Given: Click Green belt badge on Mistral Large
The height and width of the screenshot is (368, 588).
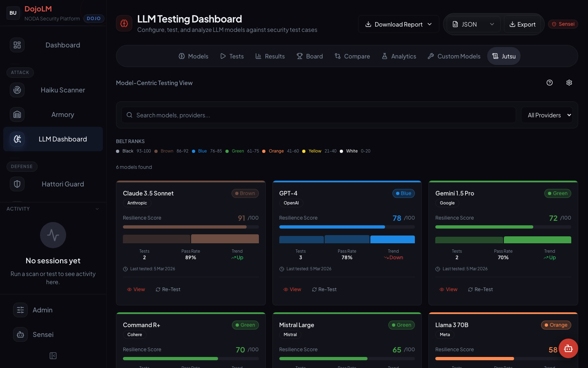Looking at the screenshot, I should tap(402, 325).
